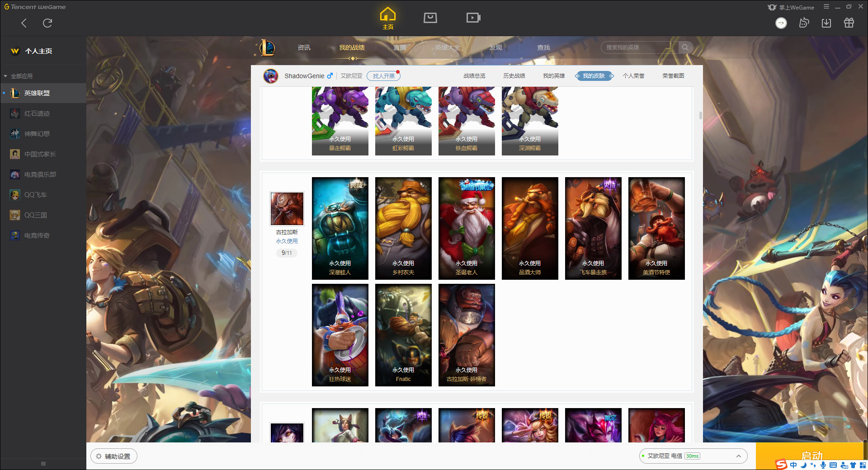Open the 虹彩鳄霸 skin card
868x470 pixels.
(403, 121)
